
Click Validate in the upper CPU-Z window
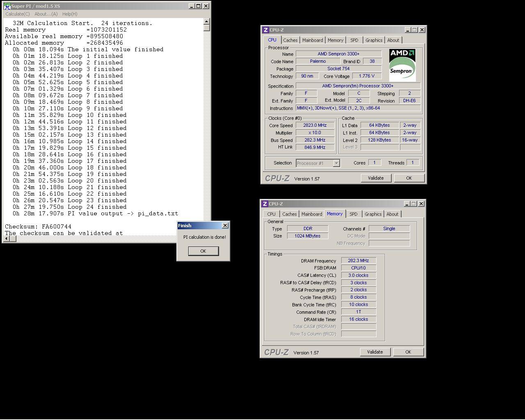click(x=376, y=178)
